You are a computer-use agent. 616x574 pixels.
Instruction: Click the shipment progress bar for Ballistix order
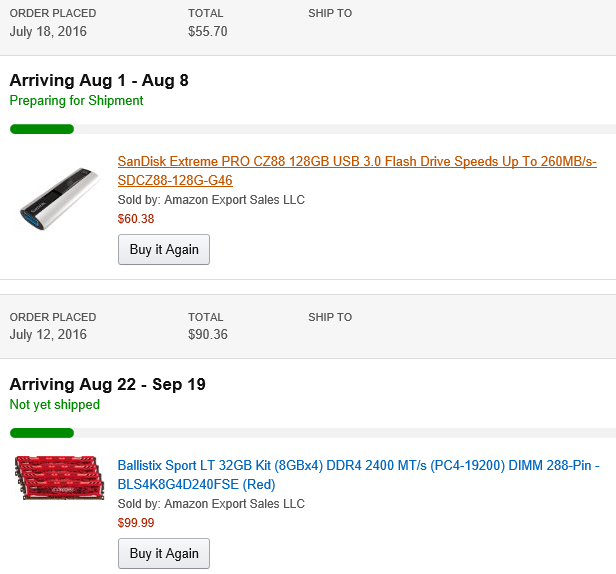(x=312, y=433)
